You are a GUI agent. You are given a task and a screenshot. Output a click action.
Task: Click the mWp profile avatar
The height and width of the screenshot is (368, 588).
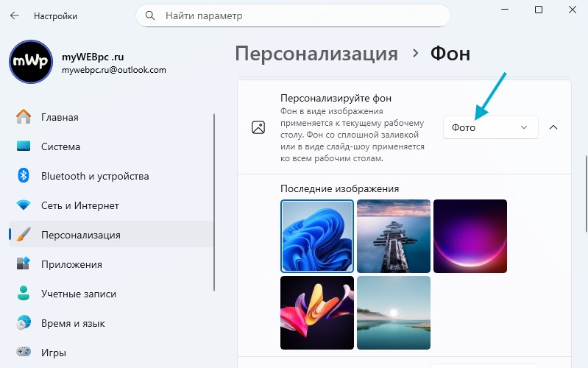point(31,62)
